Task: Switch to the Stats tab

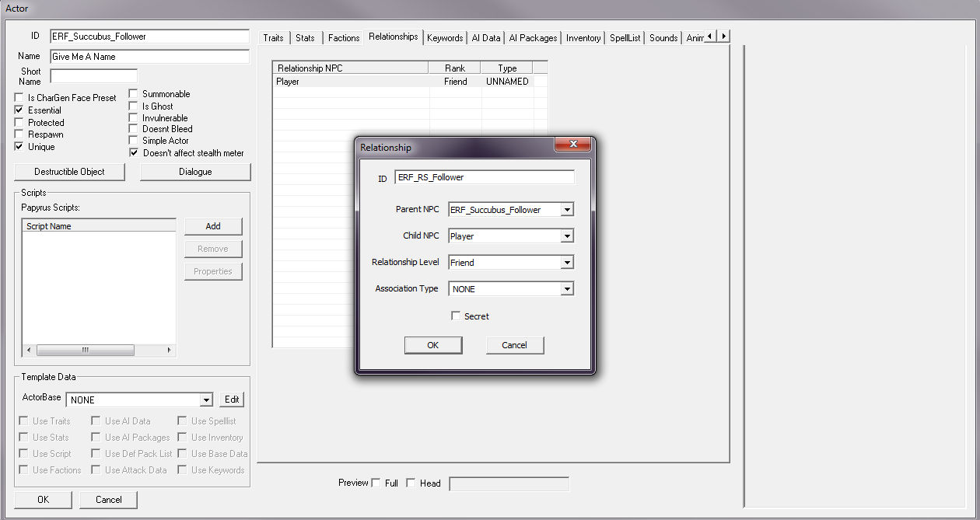Action: (x=305, y=38)
